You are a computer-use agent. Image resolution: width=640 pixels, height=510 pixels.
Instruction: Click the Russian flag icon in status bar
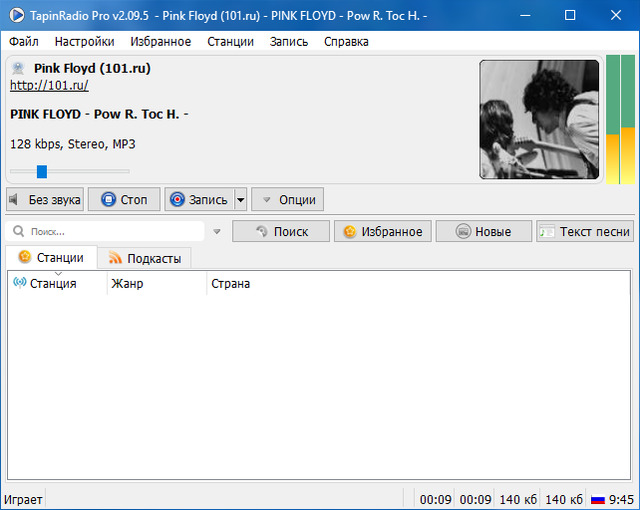tap(597, 499)
